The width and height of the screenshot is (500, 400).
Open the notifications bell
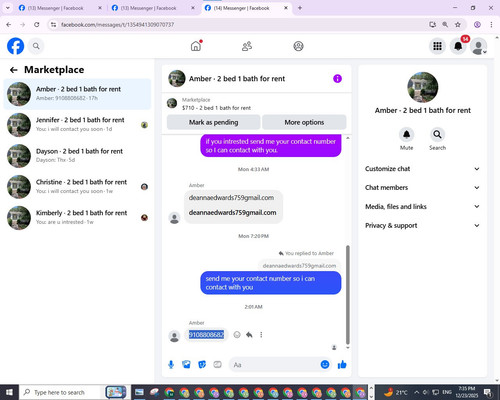pos(458,46)
